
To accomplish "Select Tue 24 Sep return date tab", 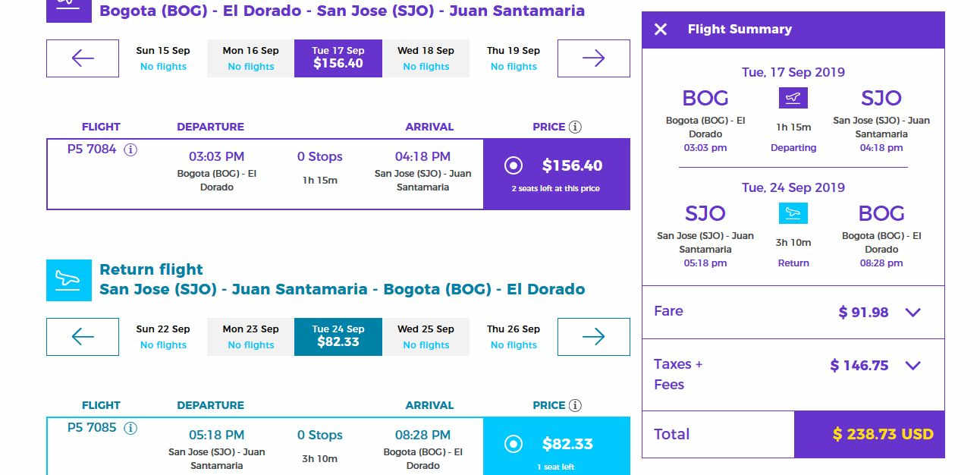I will coord(338,336).
